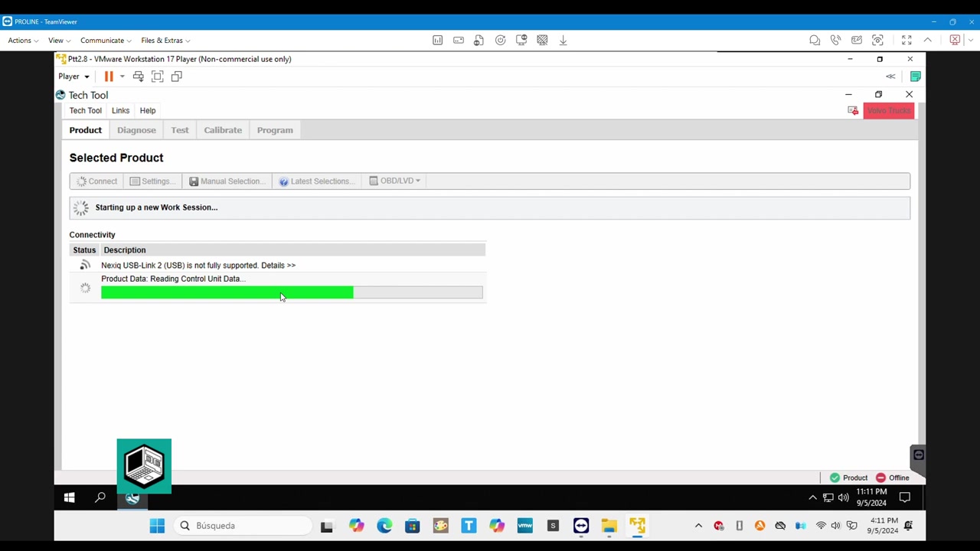The height and width of the screenshot is (551, 980).
Task: Click Volvo Trucks red button
Action: tap(889, 111)
